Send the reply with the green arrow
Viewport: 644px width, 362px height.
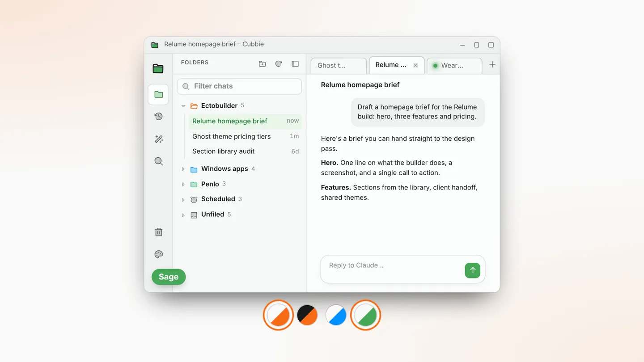[472, 270]
